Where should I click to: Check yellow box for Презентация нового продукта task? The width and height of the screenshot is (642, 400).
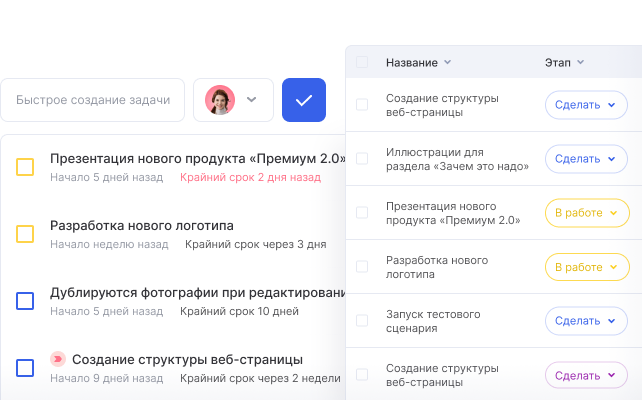pyautogui.click(x=25, y=167)
